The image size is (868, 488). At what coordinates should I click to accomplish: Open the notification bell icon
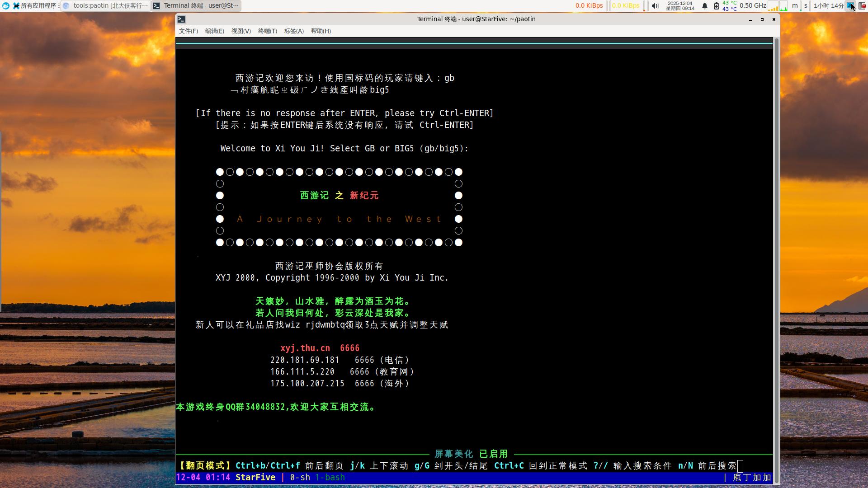(x=704, y=6)
